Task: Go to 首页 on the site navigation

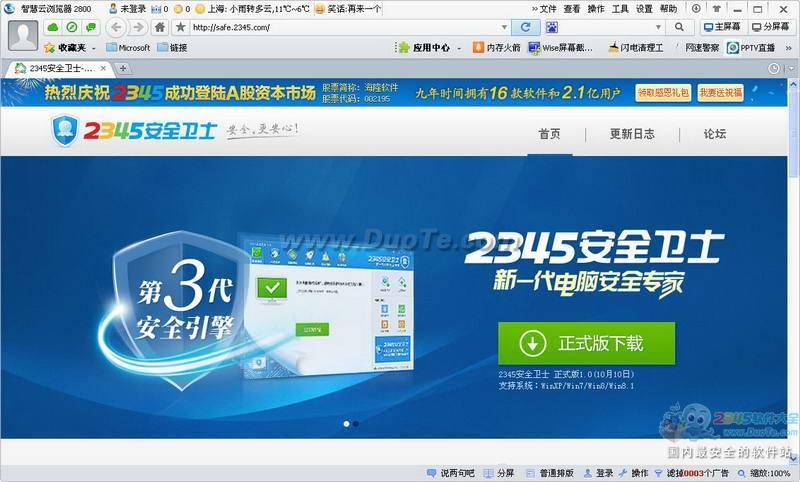Action: click(549, 134)
